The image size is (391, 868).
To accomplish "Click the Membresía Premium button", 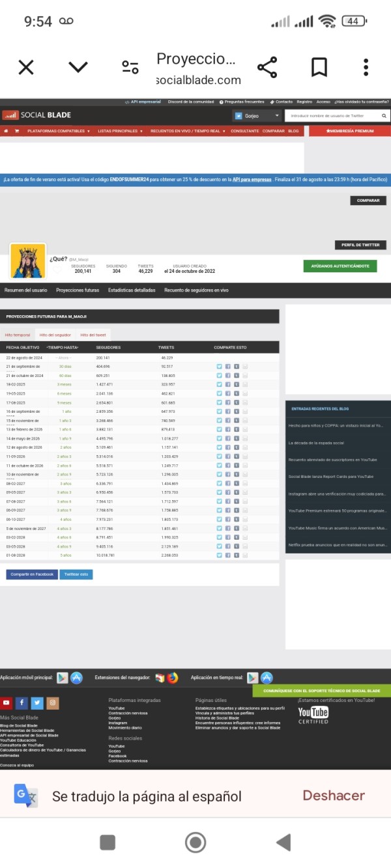I will pos(349,131).
